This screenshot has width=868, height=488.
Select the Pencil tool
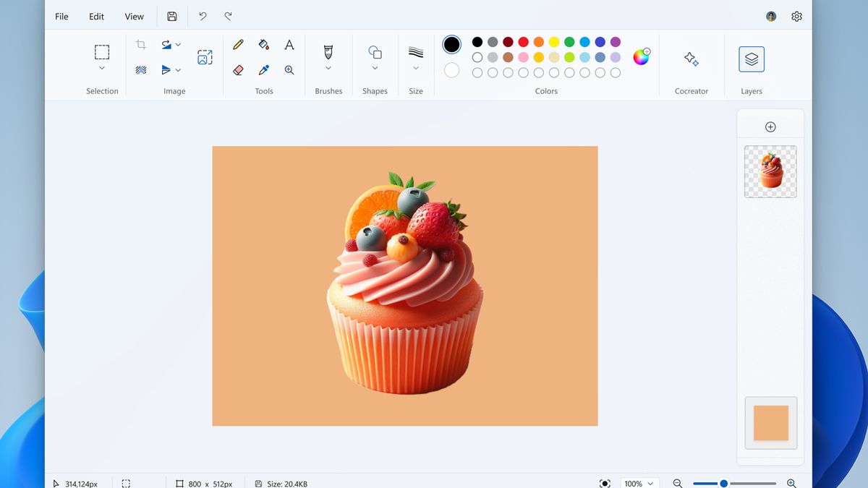tap(238, 45)
